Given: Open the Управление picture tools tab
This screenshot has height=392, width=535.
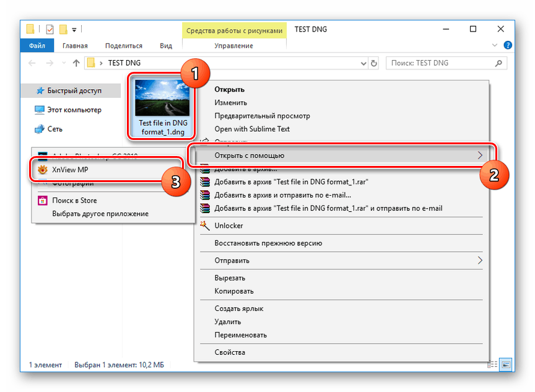Looking at the screenshot, I should tap(233, 46).
